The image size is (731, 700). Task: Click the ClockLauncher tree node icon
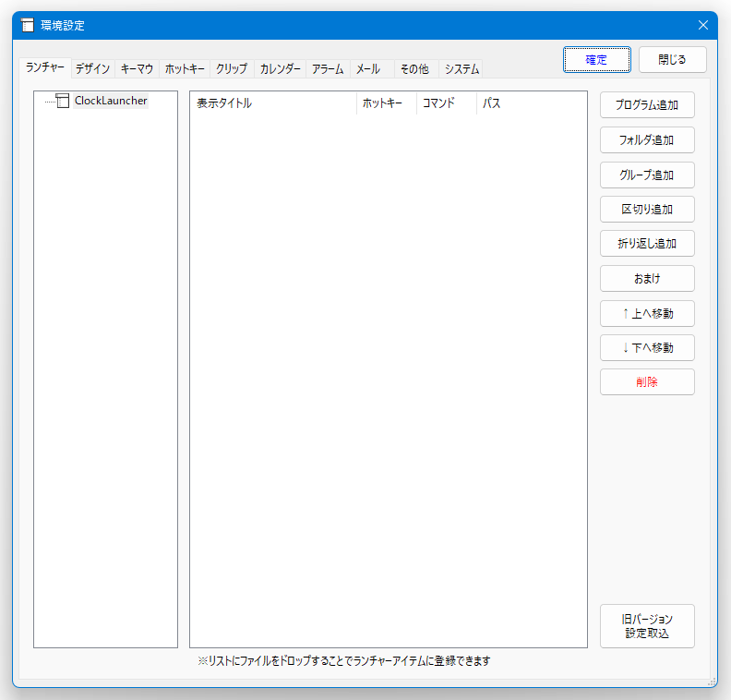click(63, 101)
